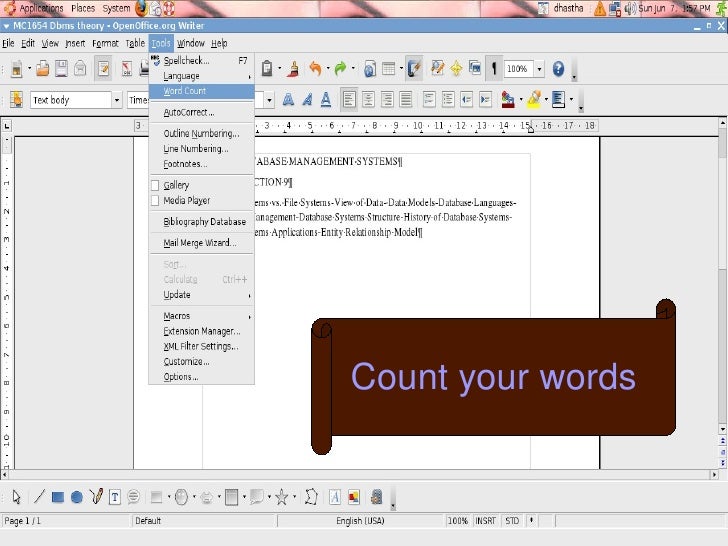Select the text box drawing tool
The image size is (728, 546).
click(115, 496)
